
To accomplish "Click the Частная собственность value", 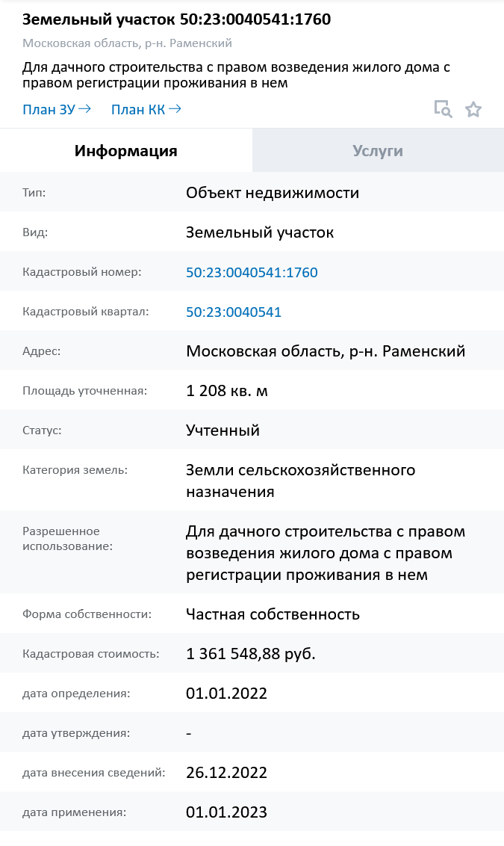I will pos(273,614).
